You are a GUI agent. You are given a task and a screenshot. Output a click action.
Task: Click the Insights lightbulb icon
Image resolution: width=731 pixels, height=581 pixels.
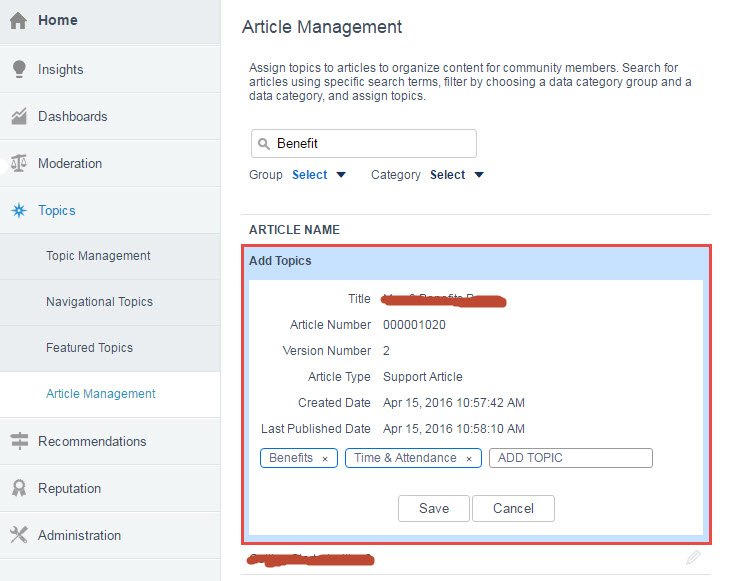[18, 69]
